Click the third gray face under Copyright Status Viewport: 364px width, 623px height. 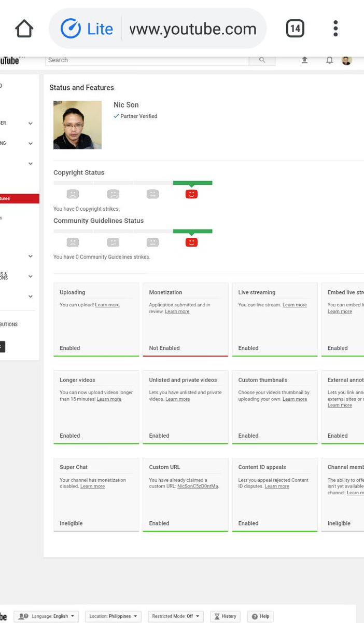tap(152, 194)
